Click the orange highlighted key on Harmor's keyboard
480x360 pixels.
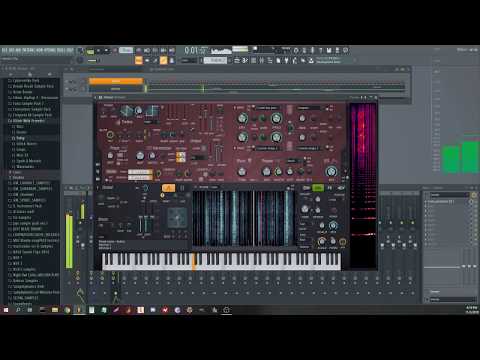194,261
